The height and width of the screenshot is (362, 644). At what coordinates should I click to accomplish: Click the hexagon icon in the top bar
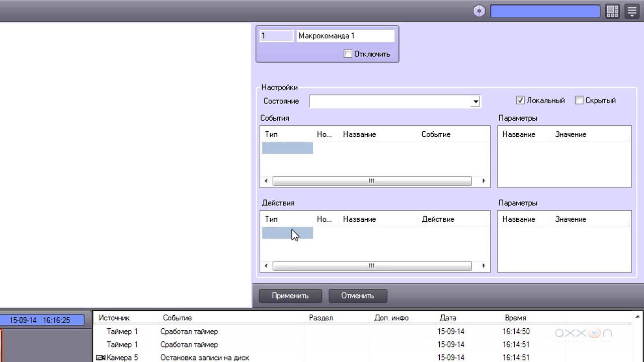pyautogui.click(x=479, y=11)
